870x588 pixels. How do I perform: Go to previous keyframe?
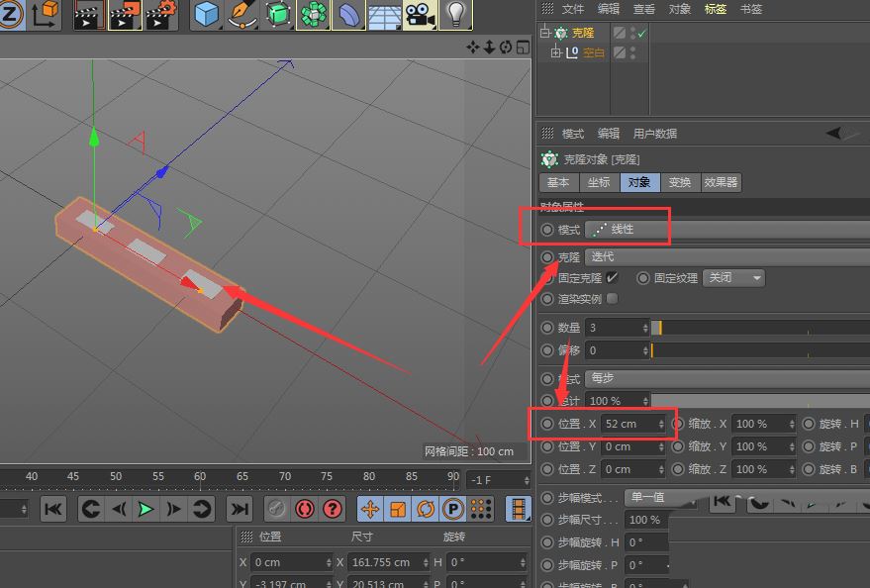click(x=90, y=509)
